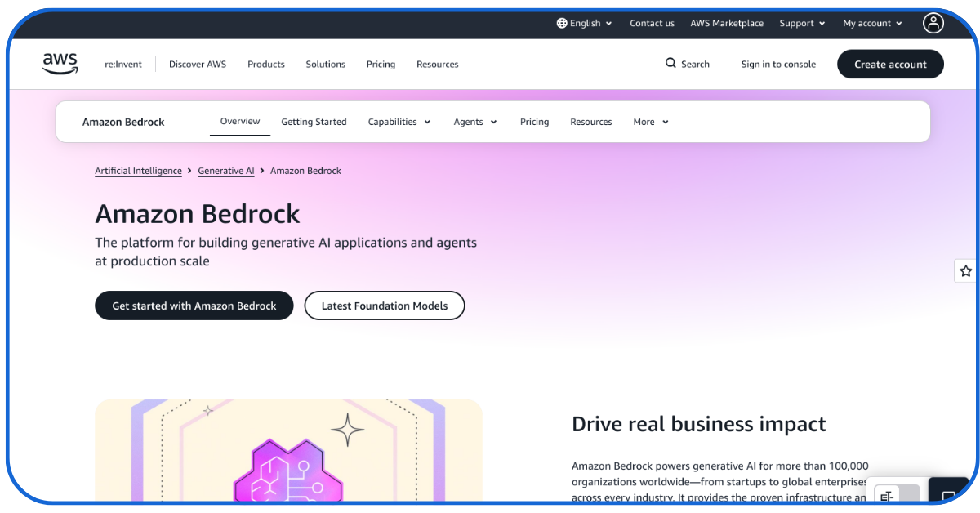Open the user profile avatar icon
The width and height of the screenshot is (980, 513).
pyautogui.click(x=933, y=23)
